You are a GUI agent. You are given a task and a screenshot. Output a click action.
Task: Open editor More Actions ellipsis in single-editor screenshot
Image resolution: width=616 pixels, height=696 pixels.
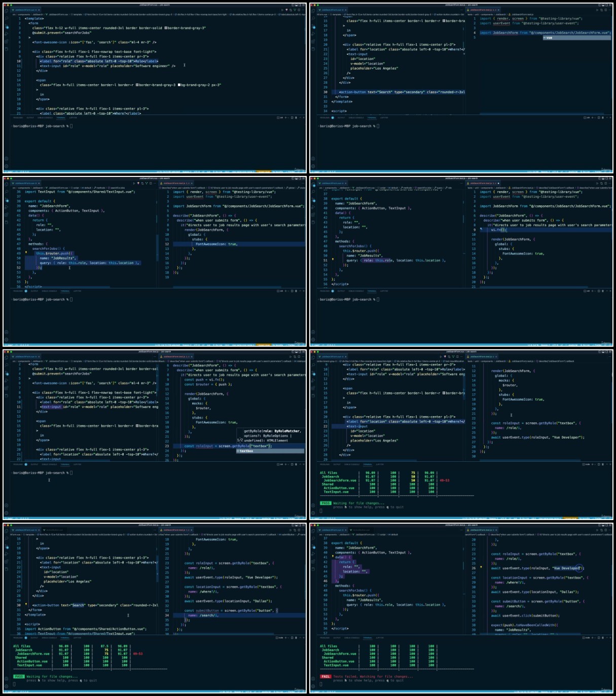(x=303, y=10)
